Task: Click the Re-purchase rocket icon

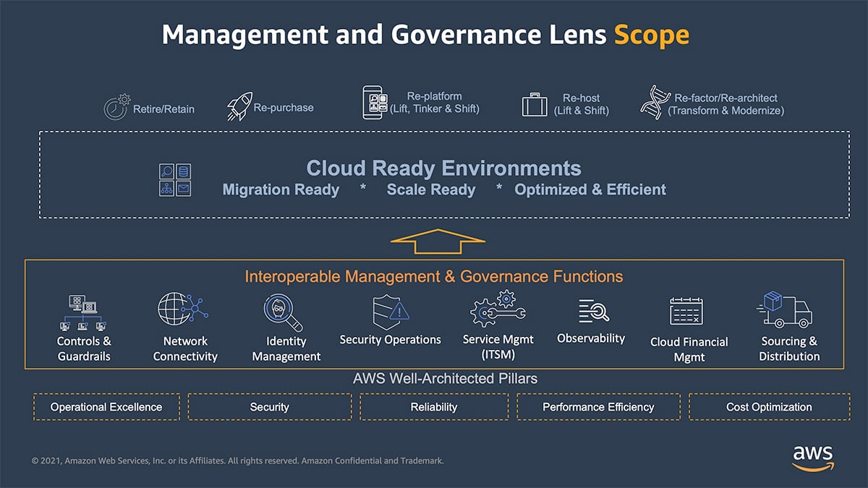Action: tap(239, 106)
